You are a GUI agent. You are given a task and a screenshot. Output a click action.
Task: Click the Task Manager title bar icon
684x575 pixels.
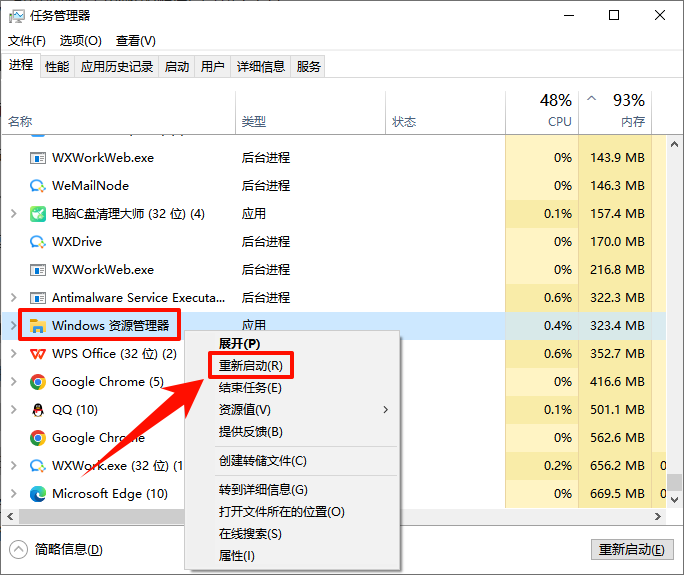click(17, 16)
